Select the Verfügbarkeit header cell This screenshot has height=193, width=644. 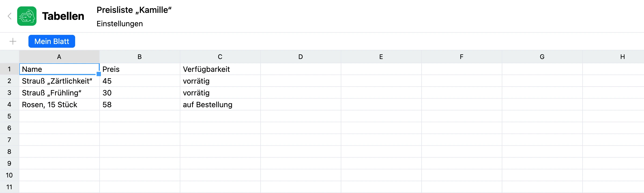pyautogui.click(x=220, y=69)
